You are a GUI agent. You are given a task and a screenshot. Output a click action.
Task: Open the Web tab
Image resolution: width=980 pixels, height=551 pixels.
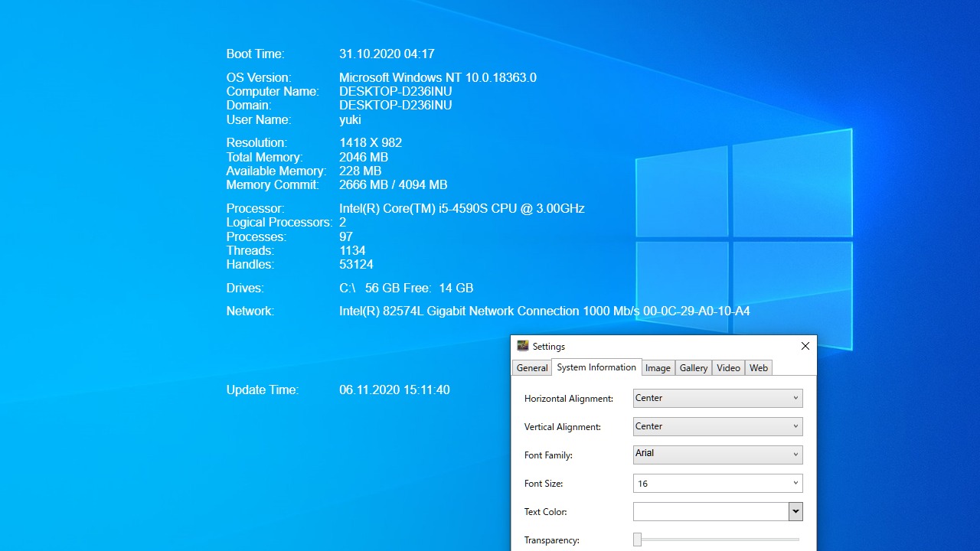(x=759, y=368)
